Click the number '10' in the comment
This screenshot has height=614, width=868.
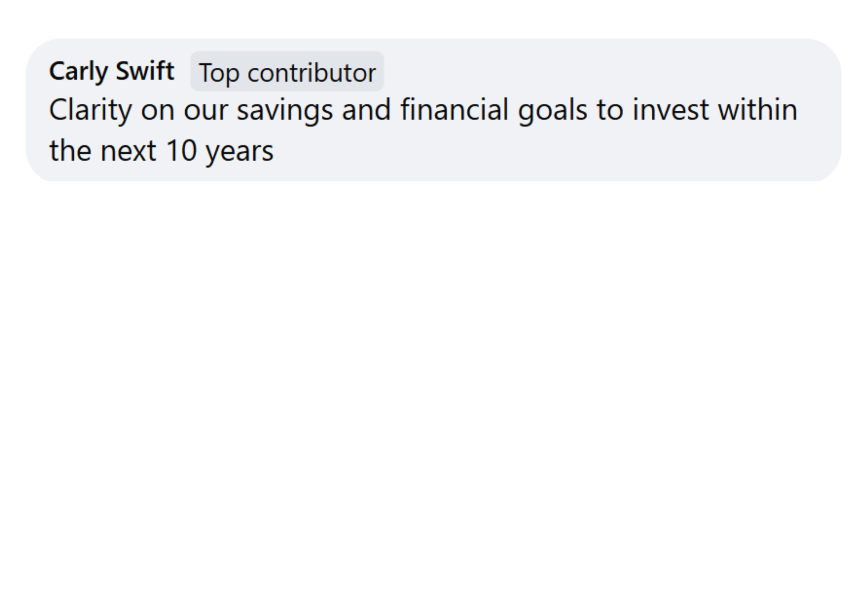pyautogui.click(x=181, y=151)
